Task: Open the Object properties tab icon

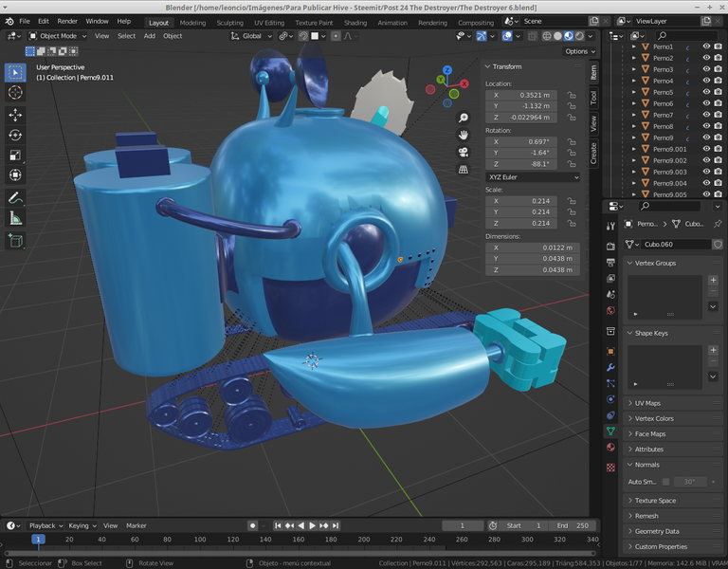Action: pyautogui.click(x=610, y=351)
